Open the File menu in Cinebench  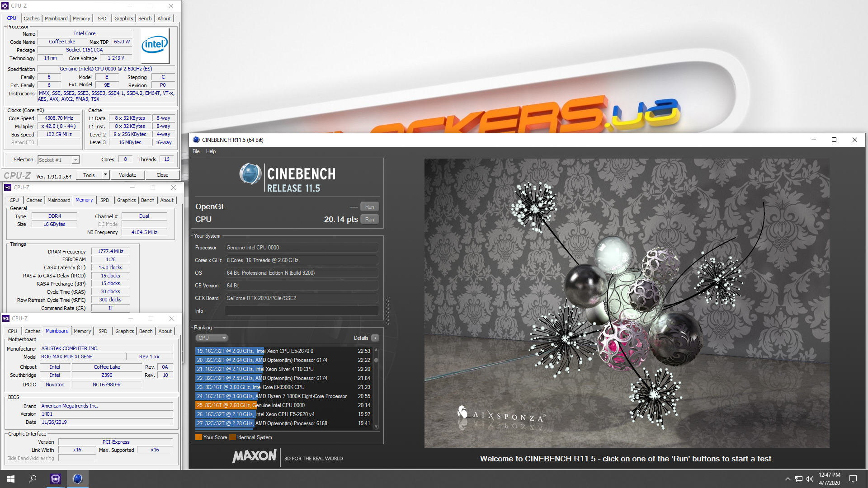tap(196, 151)
